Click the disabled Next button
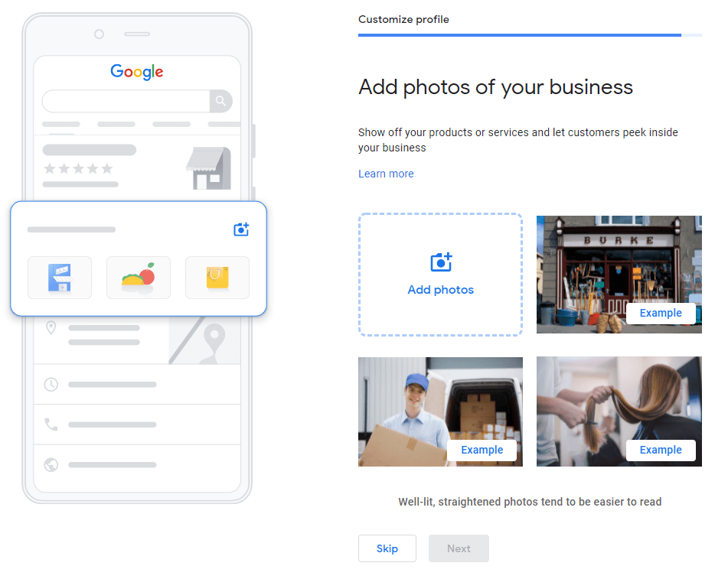The image size is (728, 579). point(459,548)
